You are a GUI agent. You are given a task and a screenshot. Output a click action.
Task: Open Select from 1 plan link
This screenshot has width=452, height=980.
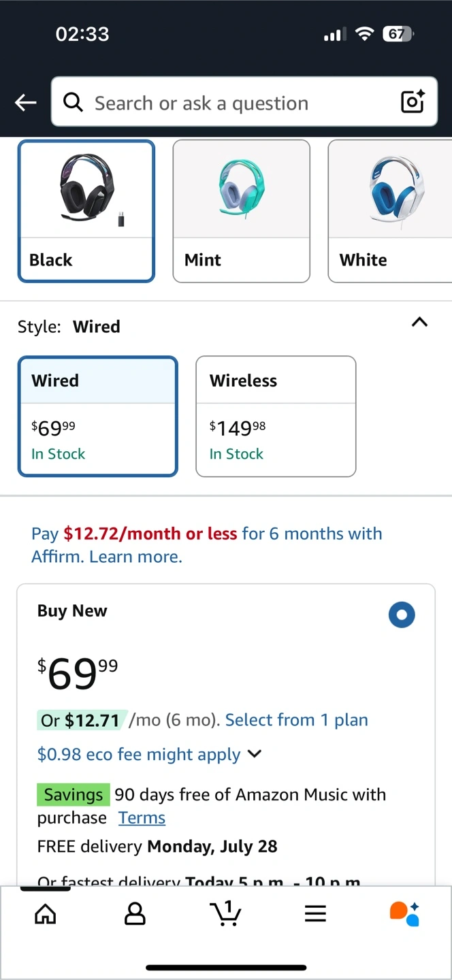pos(296,720)
